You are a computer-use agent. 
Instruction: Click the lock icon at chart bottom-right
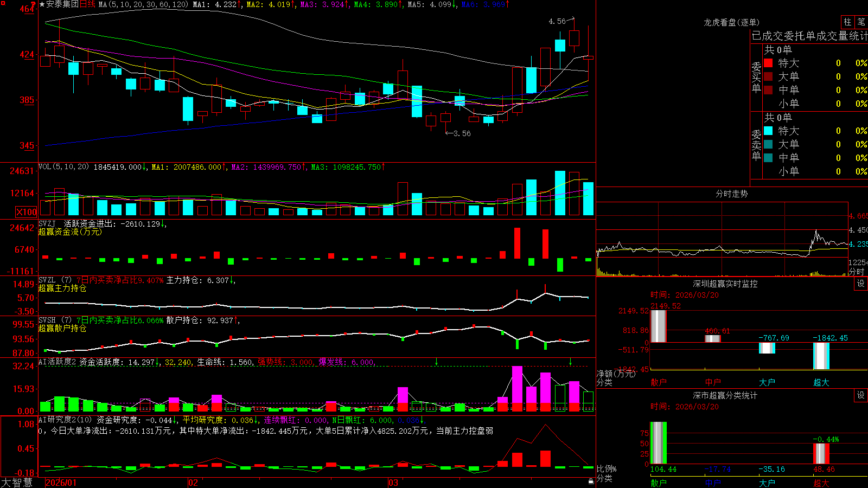point(591,481)
